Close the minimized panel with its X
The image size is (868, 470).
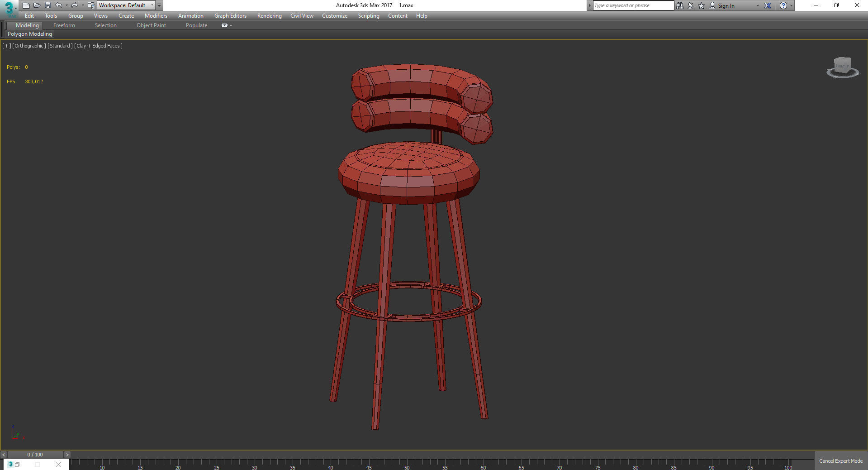[58, 465]
